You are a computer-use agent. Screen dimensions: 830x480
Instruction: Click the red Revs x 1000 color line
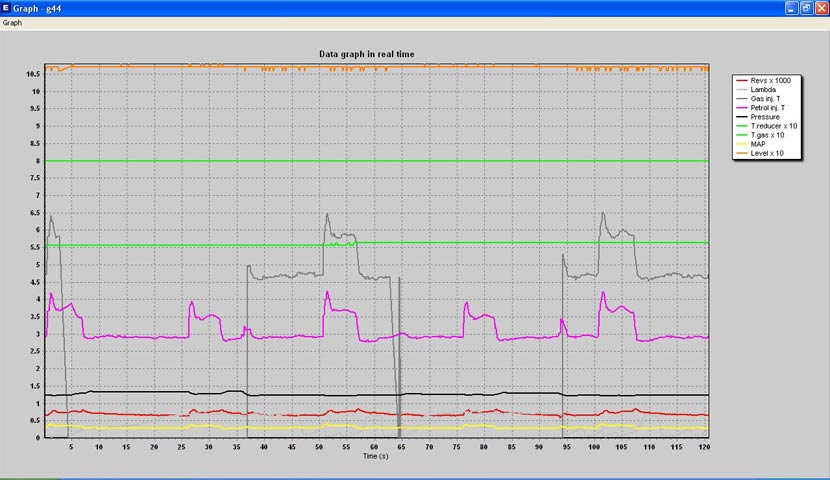click(741, 80)
